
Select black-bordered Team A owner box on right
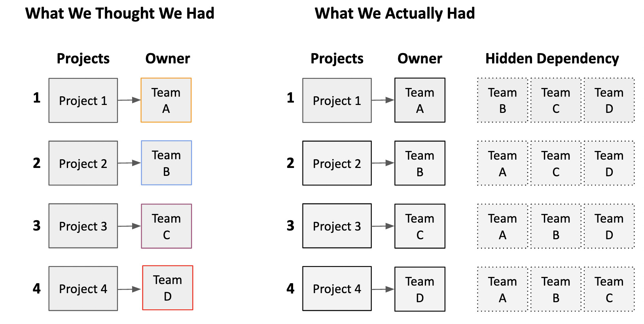click(x=420, y=100)
